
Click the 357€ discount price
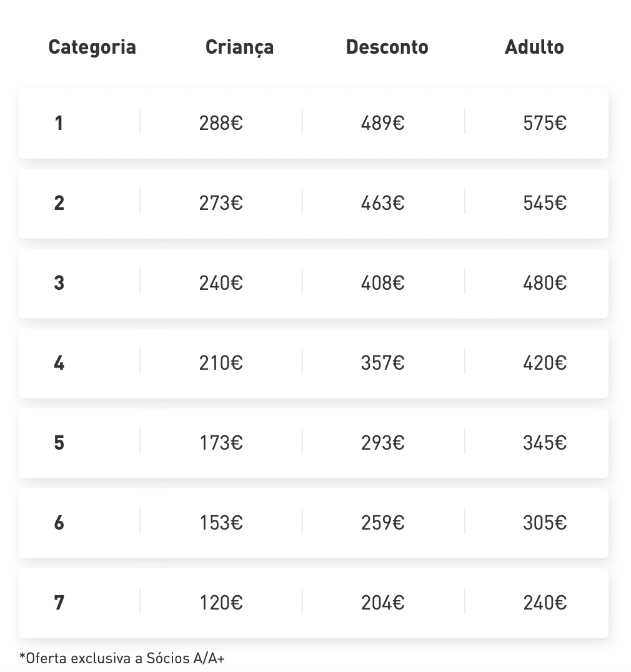click(x=383, y=363)
